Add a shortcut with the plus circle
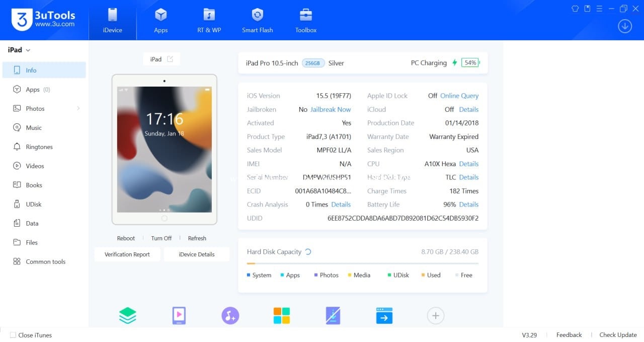Image resolution: width=644 pixels, height=342 pixels. tap(436, 316)
